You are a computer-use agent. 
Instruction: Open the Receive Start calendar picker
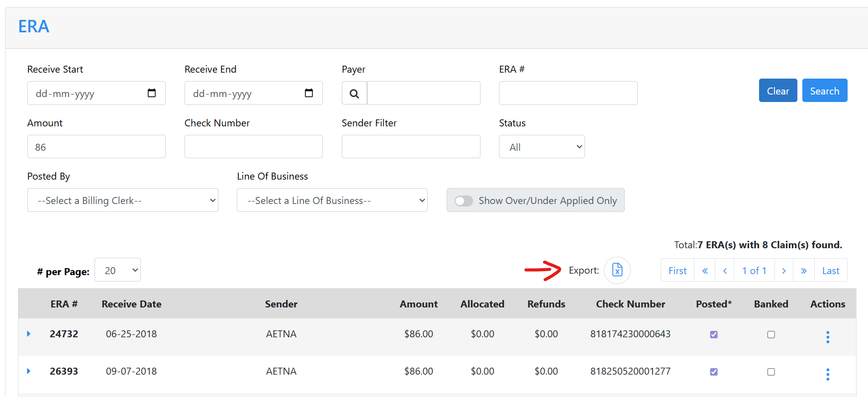point(152,93)
